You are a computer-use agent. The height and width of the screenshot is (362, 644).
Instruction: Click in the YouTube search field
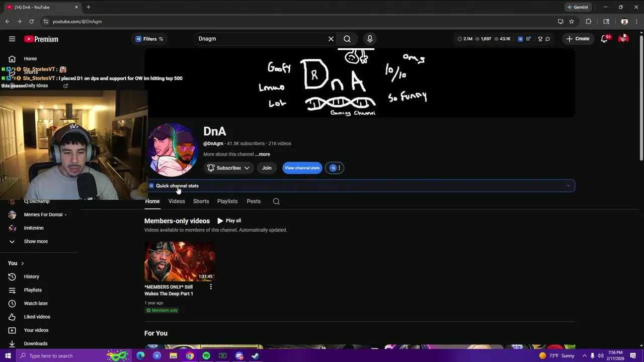point(261,39)
